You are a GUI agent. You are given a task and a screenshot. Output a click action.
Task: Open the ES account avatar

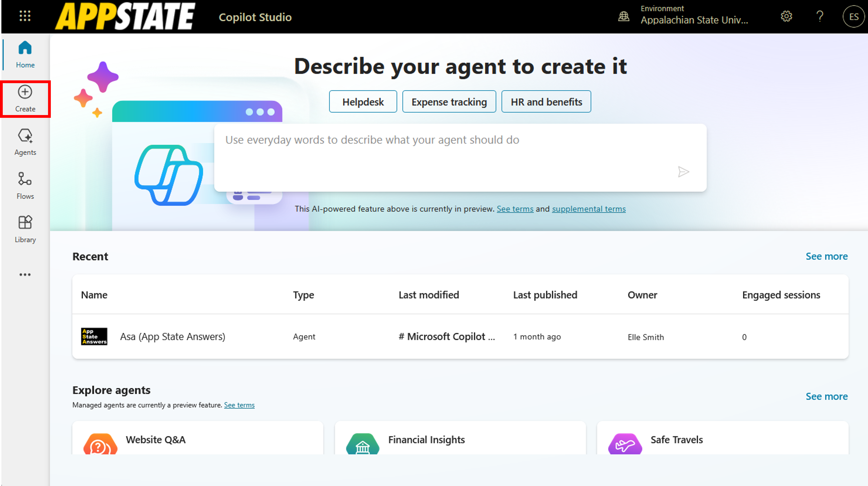tap(853, 17)
